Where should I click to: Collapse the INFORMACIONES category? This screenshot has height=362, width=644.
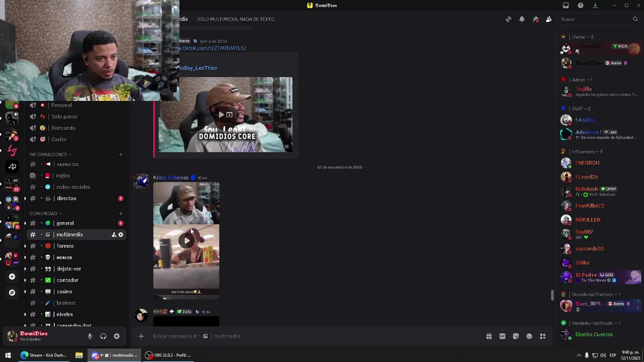click(50, 154)
